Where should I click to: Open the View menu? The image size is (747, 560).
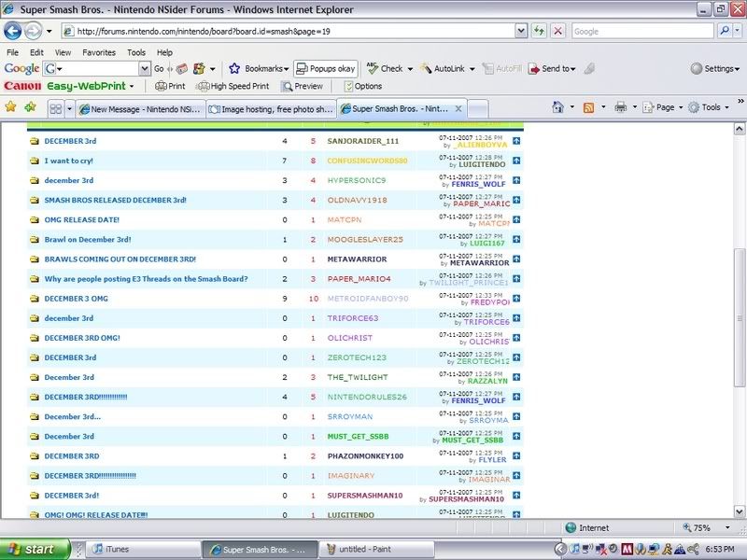[x=63, y=52]
